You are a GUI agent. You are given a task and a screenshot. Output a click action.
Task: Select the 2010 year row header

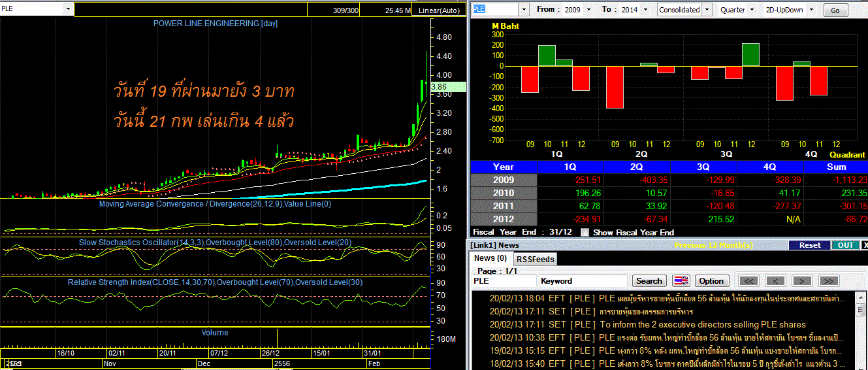[504, 193]
